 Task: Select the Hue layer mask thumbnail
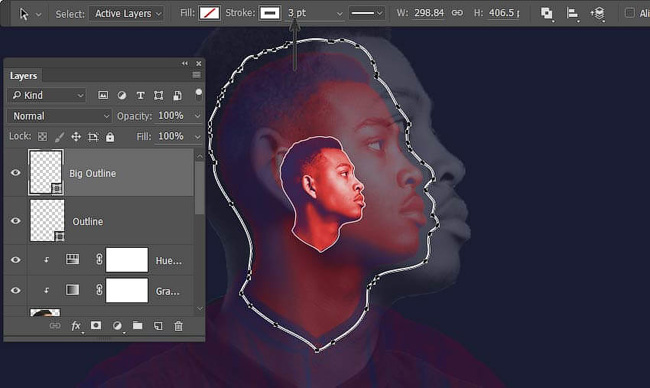(127, 260)
